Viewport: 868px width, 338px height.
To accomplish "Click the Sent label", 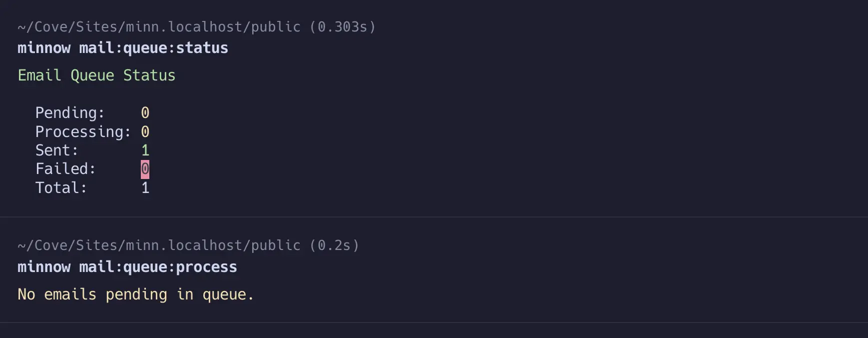I will (x=56, y=150).
